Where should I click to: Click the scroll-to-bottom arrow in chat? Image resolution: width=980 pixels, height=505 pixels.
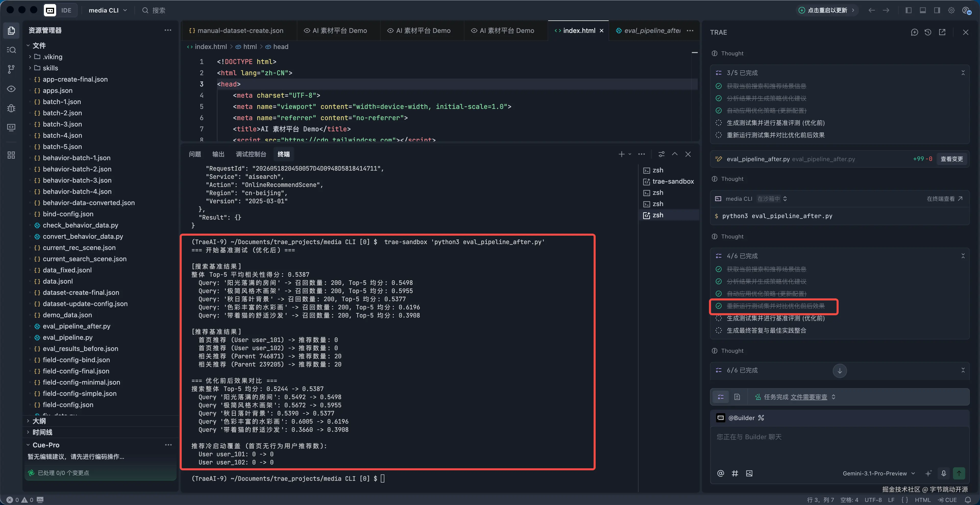(x=840, y=370)
